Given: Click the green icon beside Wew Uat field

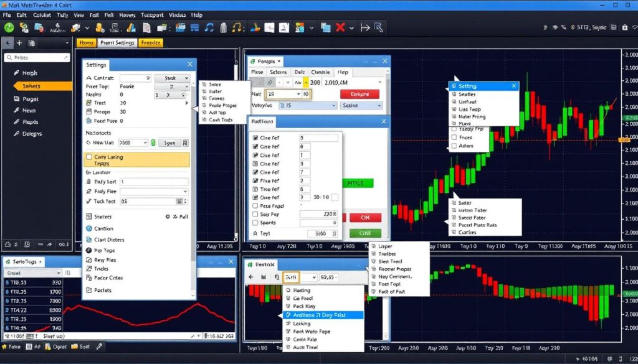Looking at the screenshot, I should [153, 142].
